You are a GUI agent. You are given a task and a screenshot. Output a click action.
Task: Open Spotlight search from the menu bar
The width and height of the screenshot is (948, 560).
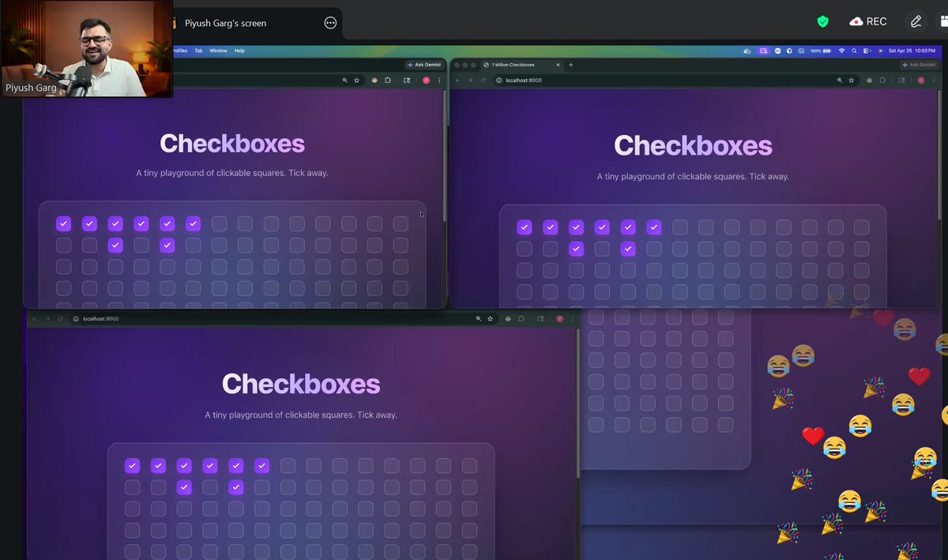pyautogui.click(x=854, y=51)
